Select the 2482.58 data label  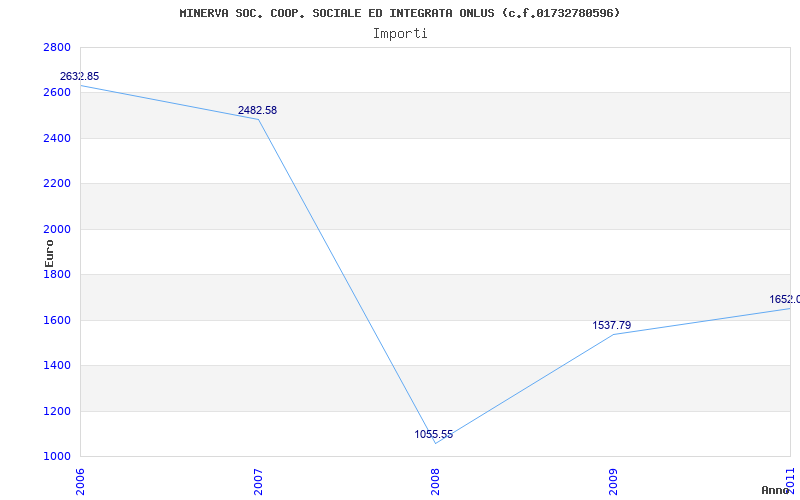click(257, 110)
